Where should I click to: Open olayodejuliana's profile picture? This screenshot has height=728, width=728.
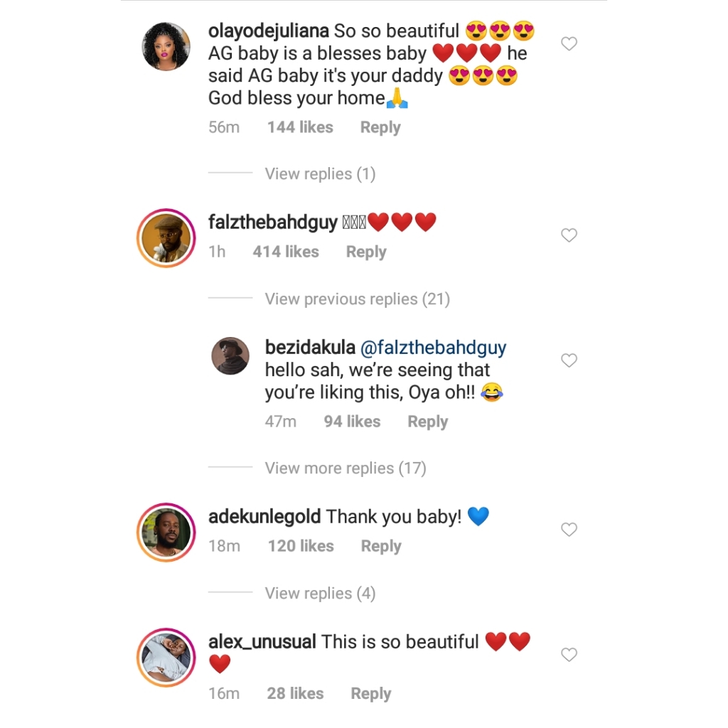(x=166, y=46)
